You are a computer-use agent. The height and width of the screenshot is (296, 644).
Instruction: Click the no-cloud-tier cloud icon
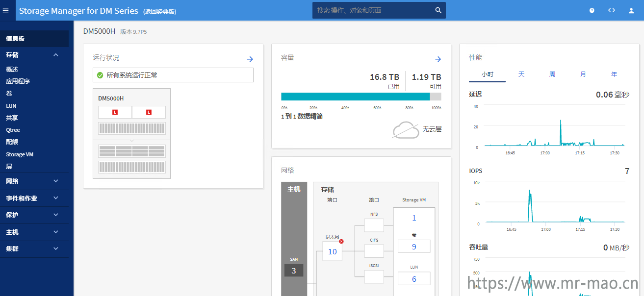[406, 130]
